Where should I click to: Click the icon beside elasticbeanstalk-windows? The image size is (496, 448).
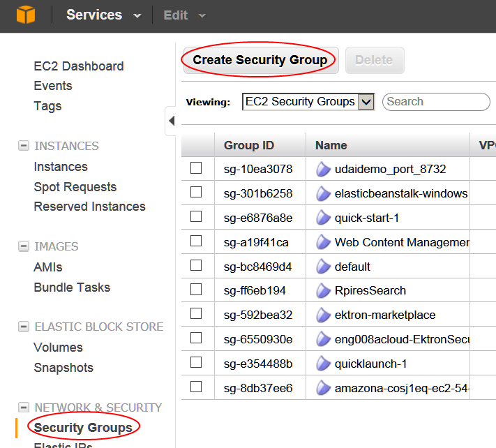[323, 193]
